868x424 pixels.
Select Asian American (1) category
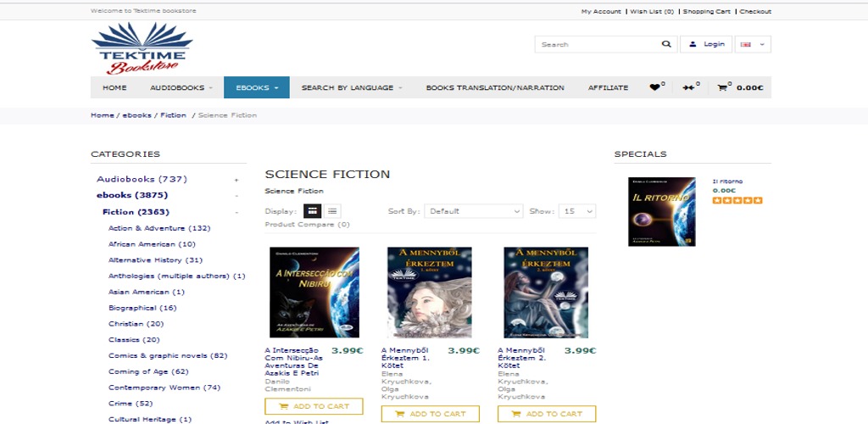click(x=147, y=292)
